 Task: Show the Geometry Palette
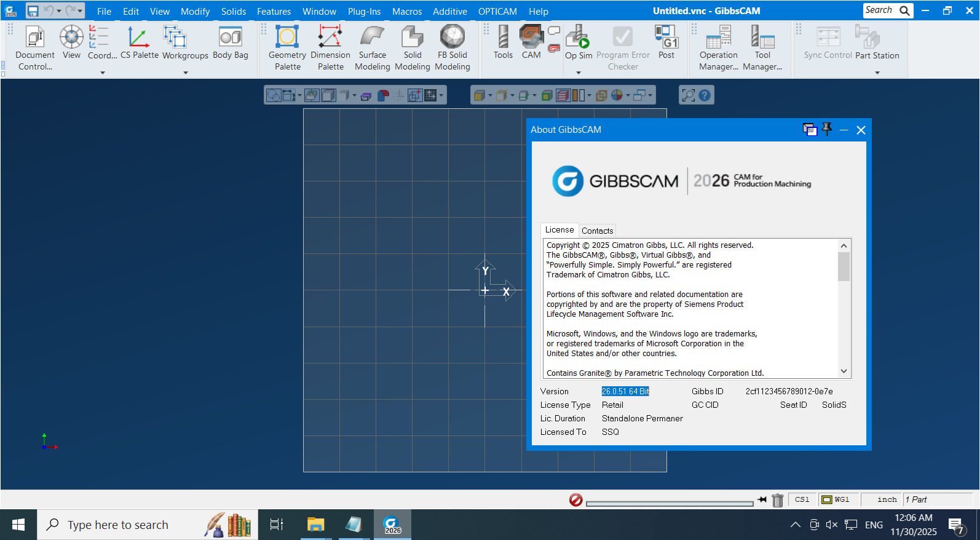pyautogui.click(x=287, y=48)
